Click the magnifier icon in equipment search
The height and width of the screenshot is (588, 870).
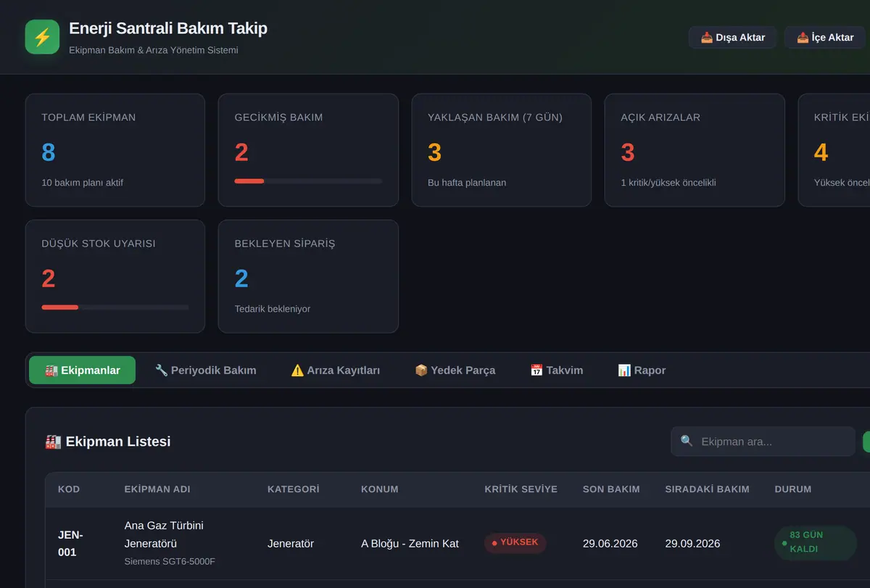[687, 441]
